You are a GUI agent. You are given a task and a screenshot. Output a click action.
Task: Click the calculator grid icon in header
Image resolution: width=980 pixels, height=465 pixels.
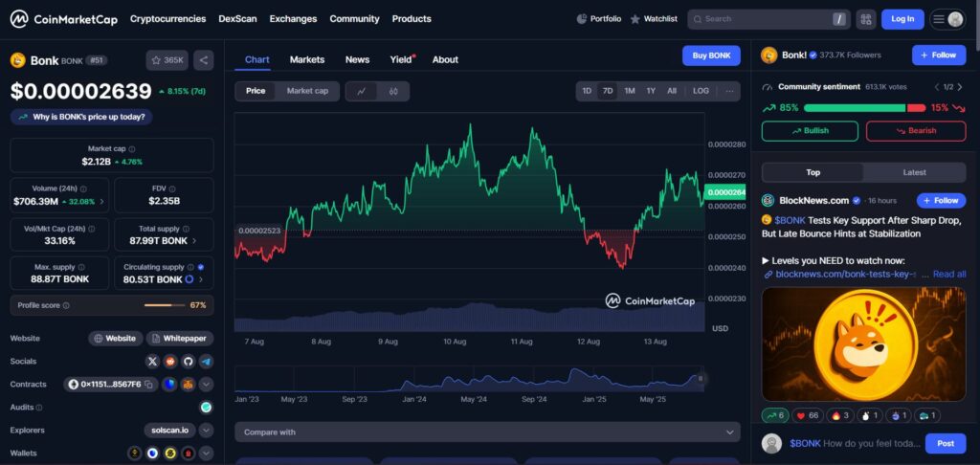pyautogui.click(x=865, y=19)
